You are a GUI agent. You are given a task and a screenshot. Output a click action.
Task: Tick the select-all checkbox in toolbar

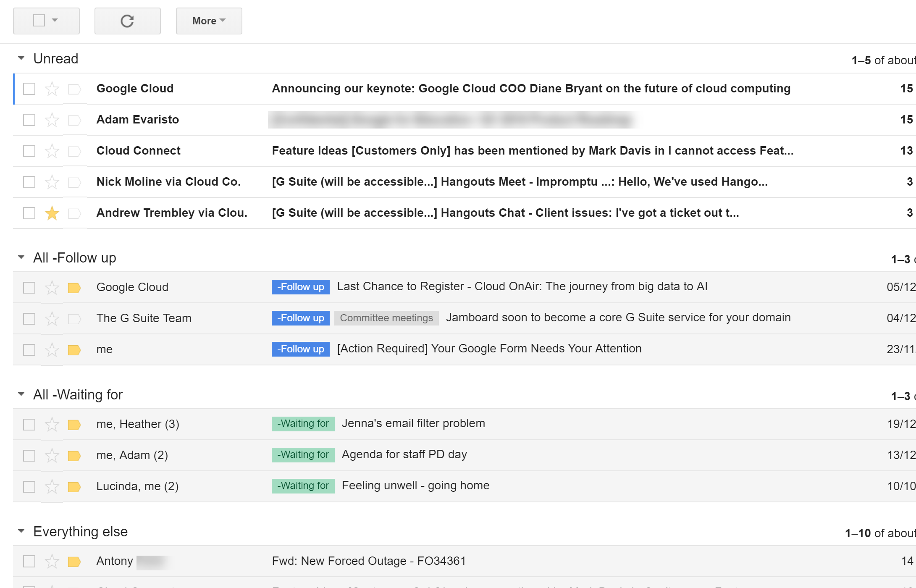[39, 20]
